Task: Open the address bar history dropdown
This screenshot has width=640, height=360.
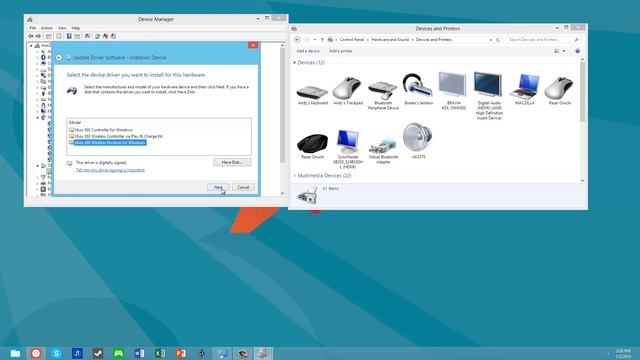Action: tap(490, 40)
